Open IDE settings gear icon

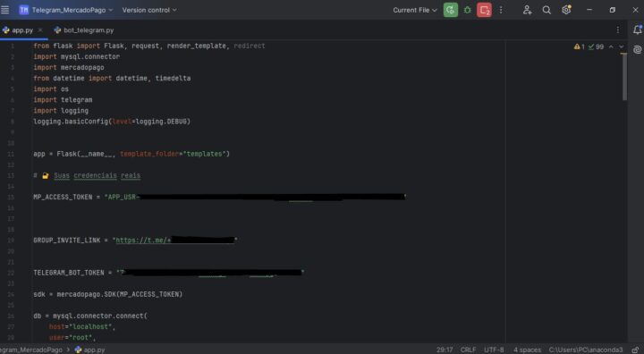pos(566,10)
